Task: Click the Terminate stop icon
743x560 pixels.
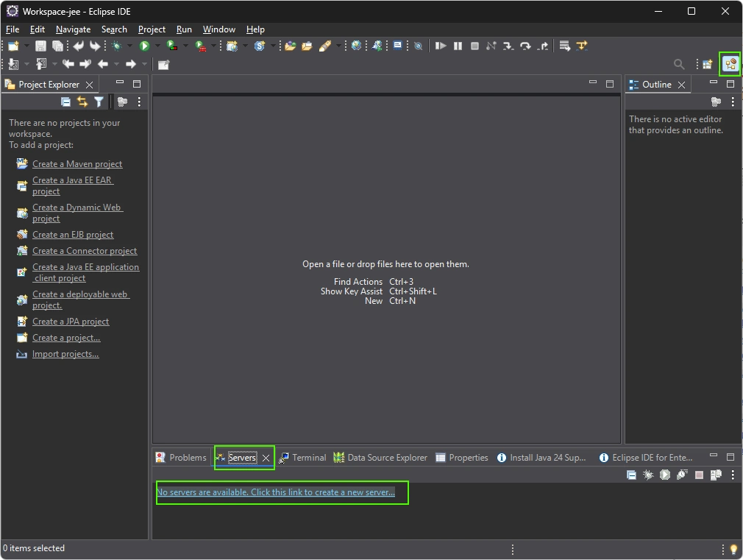Action: click(x=474, y=46)
